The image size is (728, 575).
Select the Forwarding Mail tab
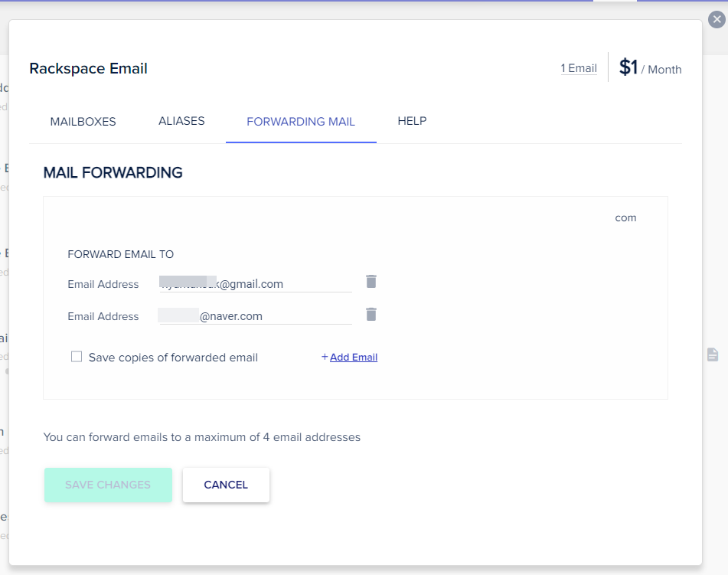pos(301,122)
